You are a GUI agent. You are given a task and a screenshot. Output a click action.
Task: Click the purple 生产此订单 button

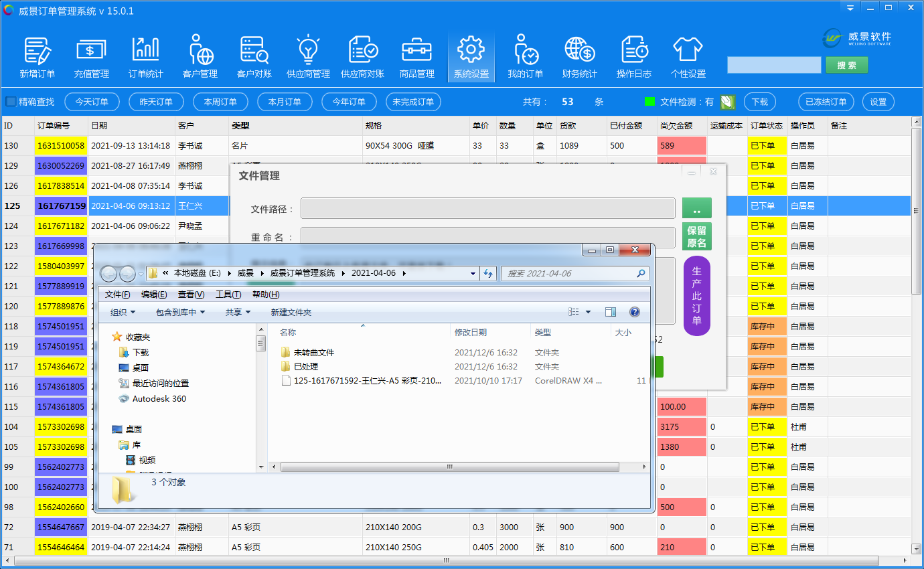point(696,296)
